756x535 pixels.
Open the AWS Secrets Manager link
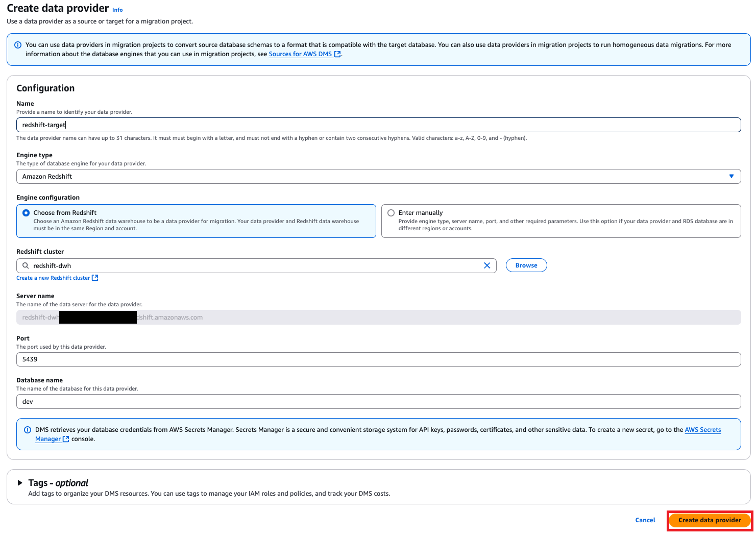point(702,430)
